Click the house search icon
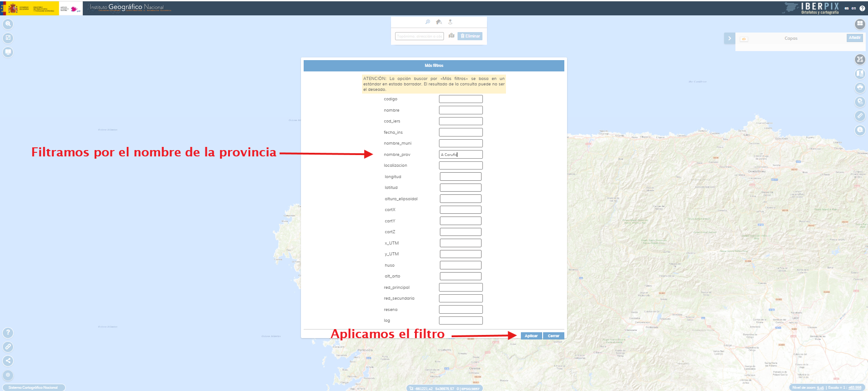The width and height of the screenshot is (868, 391). point(439,22)
